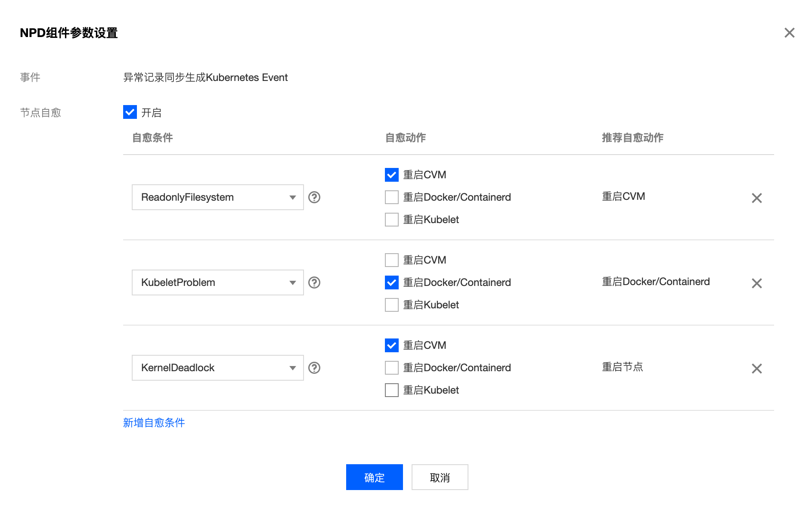Close the NPD parameter settings dialog
Image resolution: width=812 pixels, height=509 pixels.
point(789,33)
